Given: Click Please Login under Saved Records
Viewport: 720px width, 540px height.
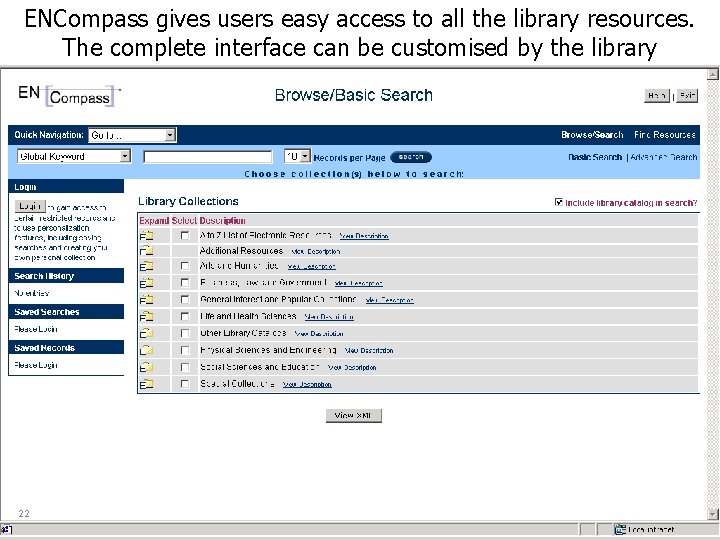Looking at the screenshot, I should (x=36, y=365).
